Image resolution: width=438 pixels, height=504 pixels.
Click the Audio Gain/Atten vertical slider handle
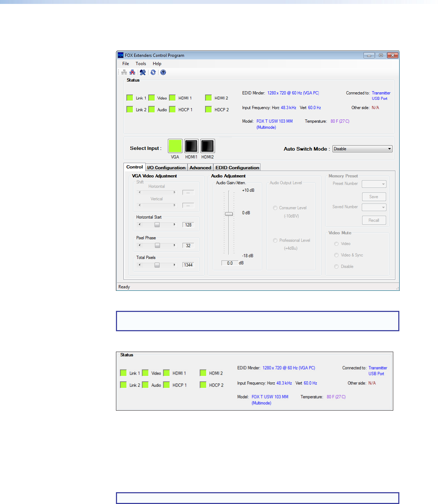[229, 214]
